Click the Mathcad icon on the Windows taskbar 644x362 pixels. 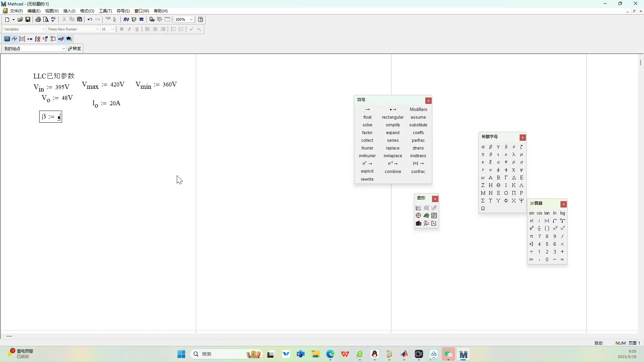464,354
